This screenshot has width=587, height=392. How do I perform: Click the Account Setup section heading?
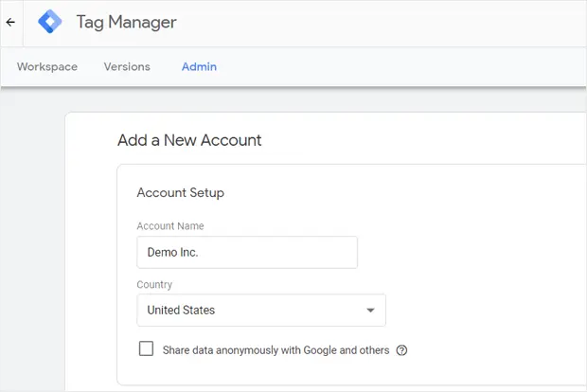[181, 193]
